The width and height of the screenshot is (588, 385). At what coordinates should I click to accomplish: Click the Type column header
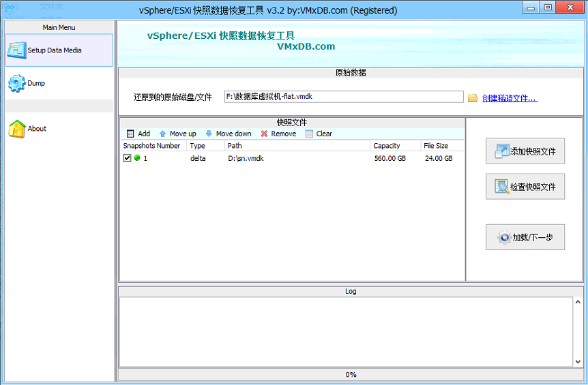coord(205,146)
